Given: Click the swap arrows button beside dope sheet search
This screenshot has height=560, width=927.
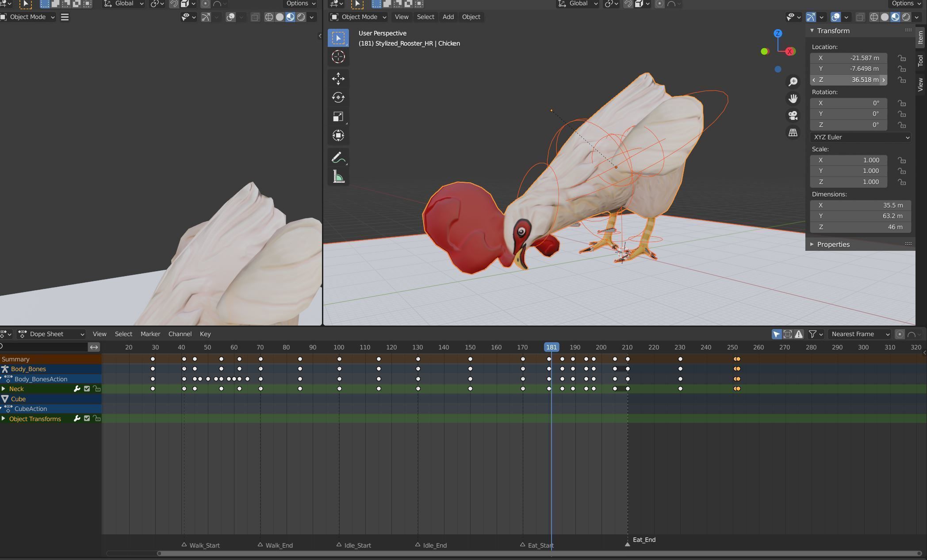Looking at the screenshot, I should [x=94, y=347].
